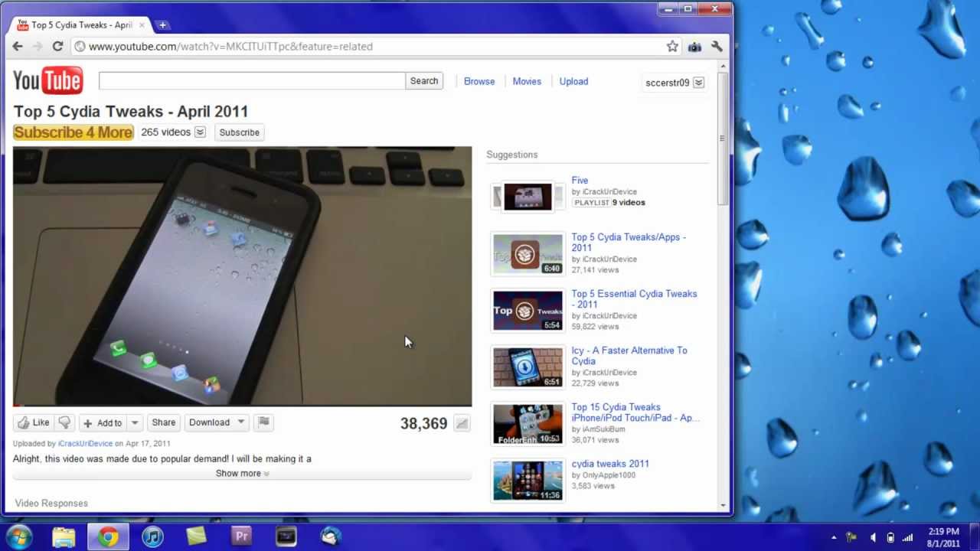Image resolution: width=980 pixels, height=551 pixels.
Task: Click the 11:36 video thumbnail
Action: click(x=528, y=481)
